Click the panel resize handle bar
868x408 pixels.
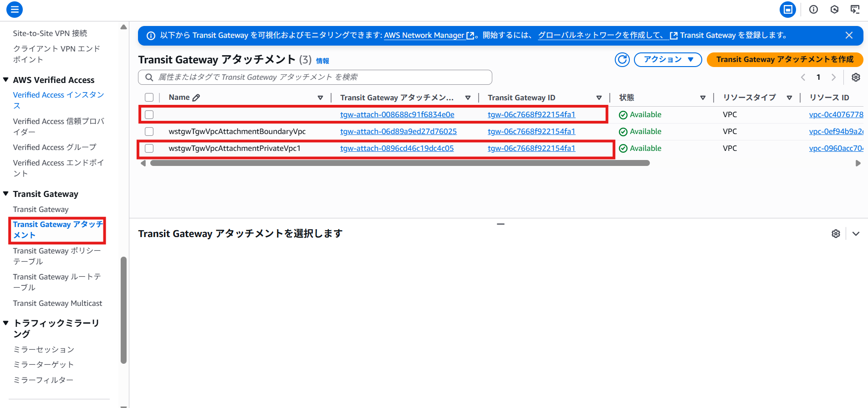coord(500,224)
